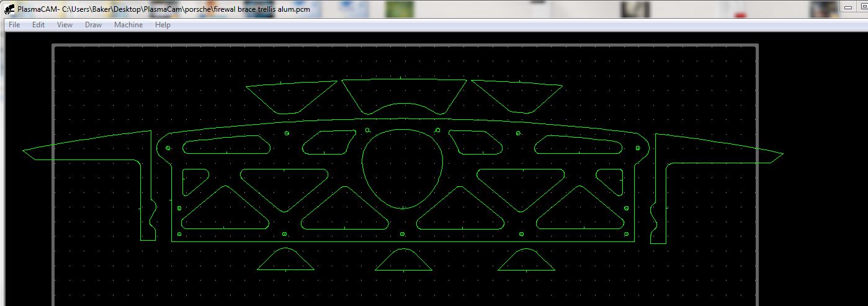Viewport: 868px width, 306px height.
Task: Select the large egg-shaped center cutout
Action: (362, 168)
